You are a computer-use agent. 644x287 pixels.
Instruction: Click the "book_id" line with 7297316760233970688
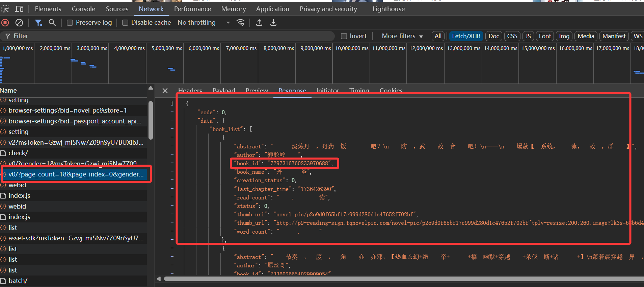click(x=284, y=164)
